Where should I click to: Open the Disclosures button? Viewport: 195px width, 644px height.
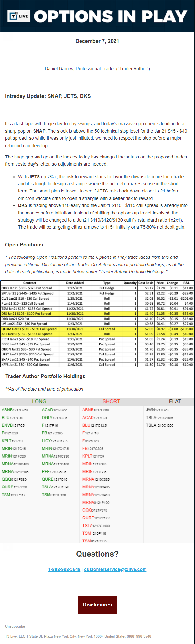point(97,605)
